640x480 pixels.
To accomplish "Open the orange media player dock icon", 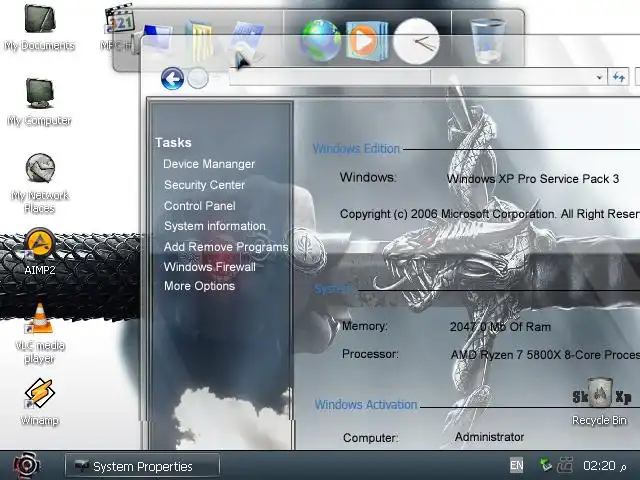I will (x=367, y=41).
